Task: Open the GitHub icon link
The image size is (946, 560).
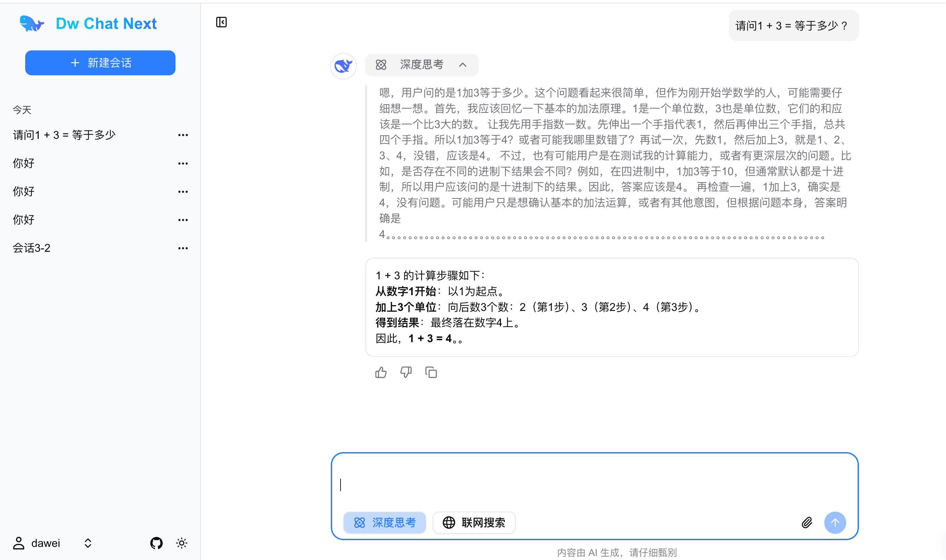Action: [x=156, y=543]
